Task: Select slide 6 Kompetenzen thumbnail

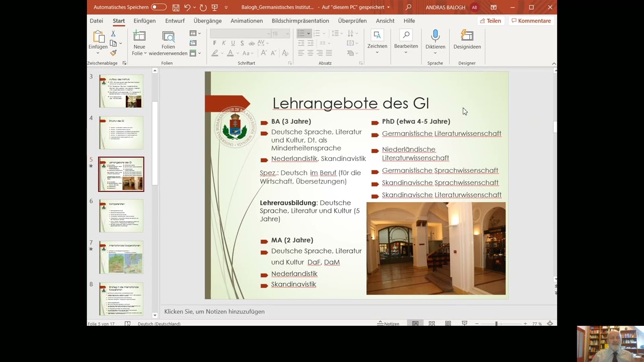Action: 121,216
